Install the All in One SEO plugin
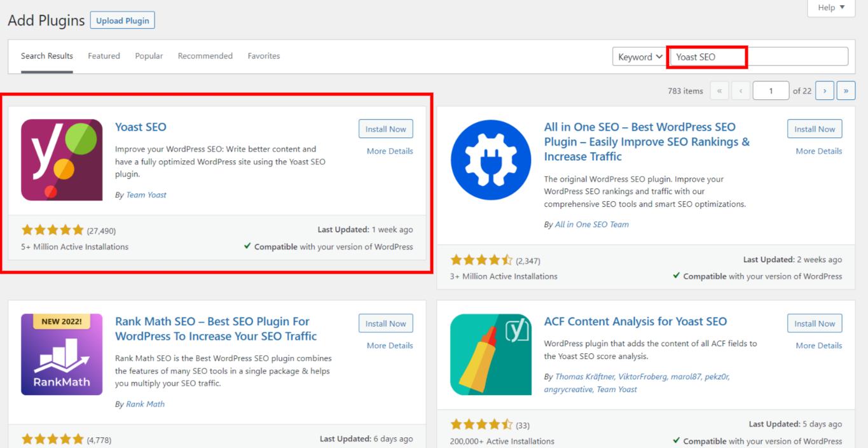868x448 pixels. coord(815,129)
